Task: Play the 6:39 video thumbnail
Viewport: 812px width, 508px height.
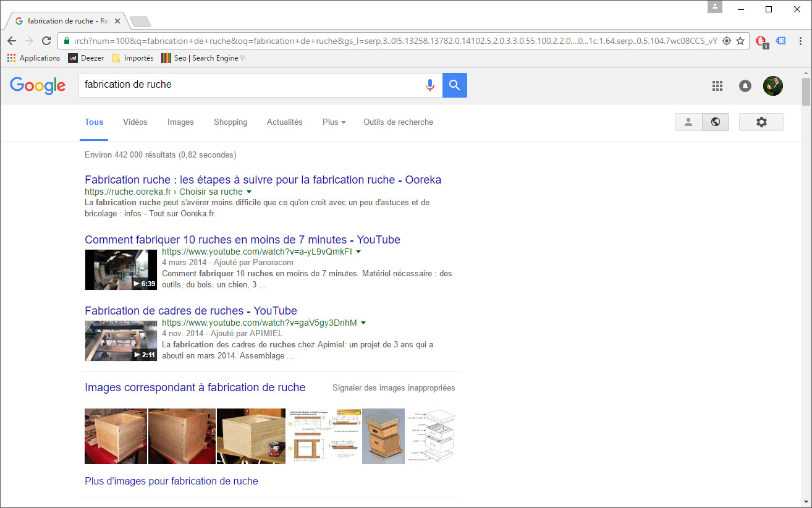Action: (121, 269)
